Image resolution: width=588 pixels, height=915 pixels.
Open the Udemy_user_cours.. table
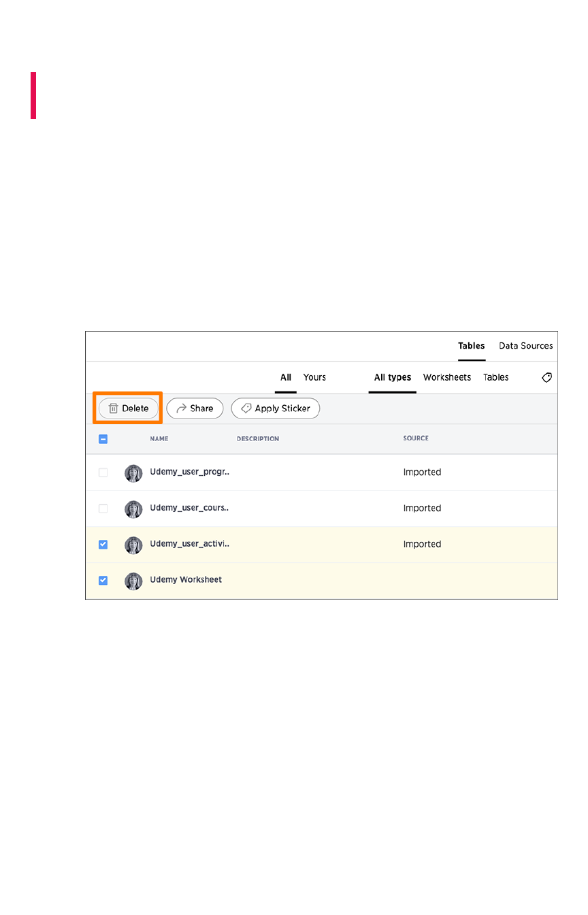tap(190, 508)
